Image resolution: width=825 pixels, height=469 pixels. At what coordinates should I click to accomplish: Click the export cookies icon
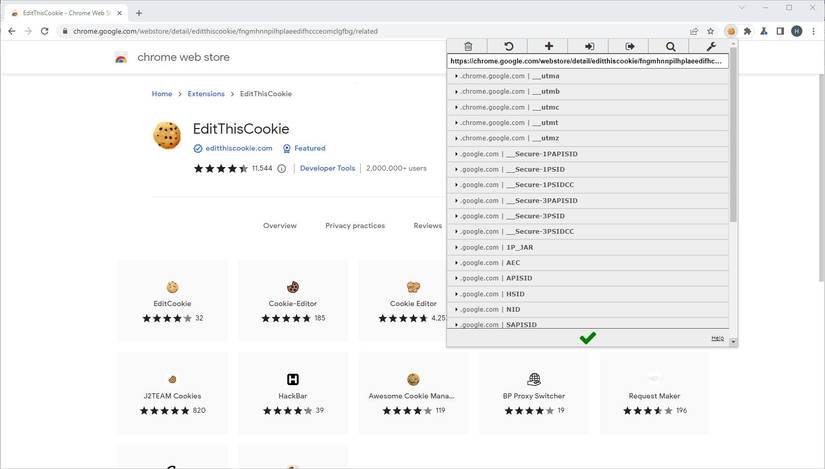tap(630, 46)
